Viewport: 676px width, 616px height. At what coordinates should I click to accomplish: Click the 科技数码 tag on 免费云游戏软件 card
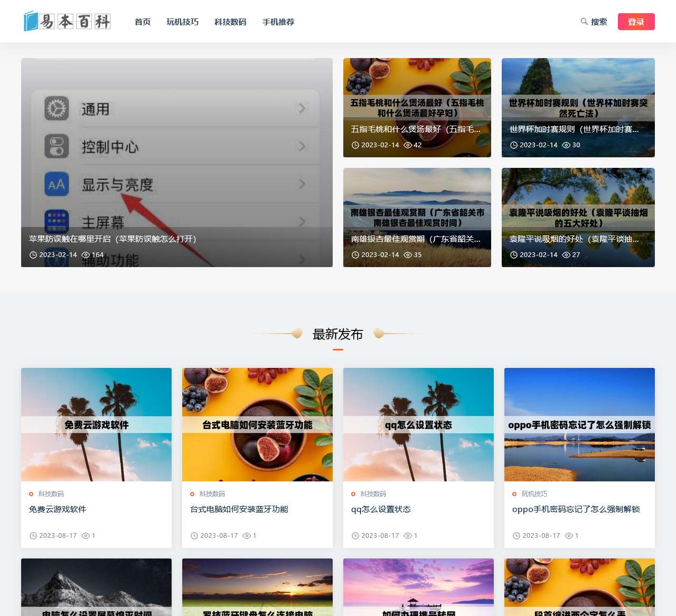coord(51,494)
